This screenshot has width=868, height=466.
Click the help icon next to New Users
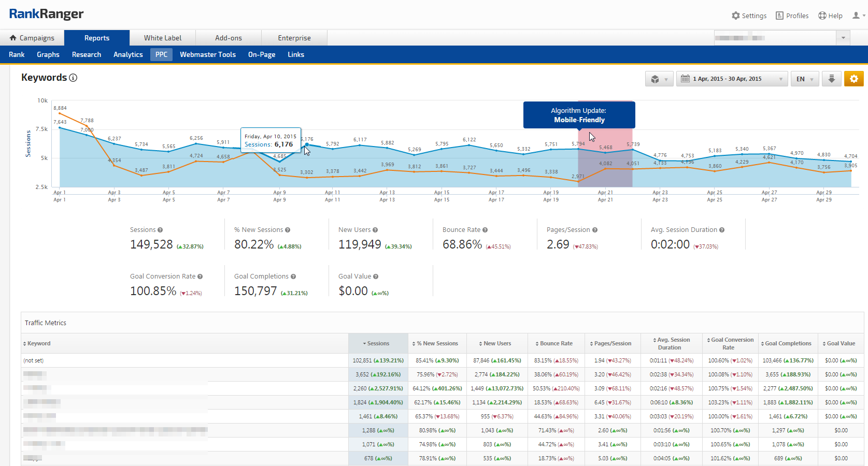(375, 230)
